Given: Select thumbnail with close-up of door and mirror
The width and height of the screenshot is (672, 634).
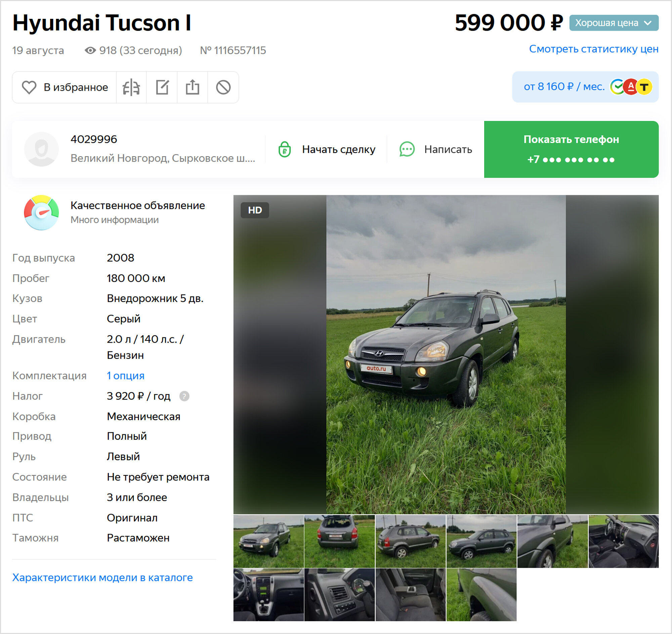Looking at the screenshot, I should [x=552, y=541].
